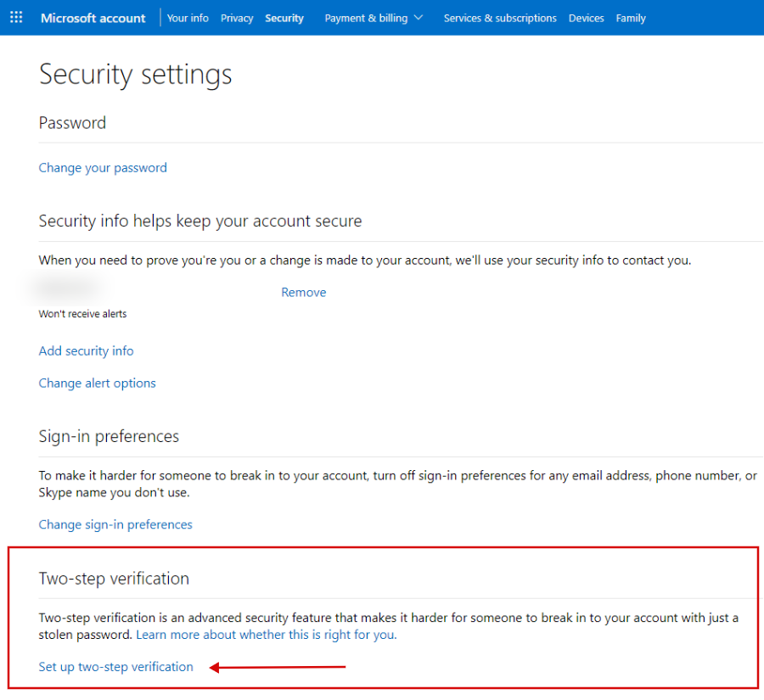
Task: Go to the Devices menu item
Action: (x=586, y=18)
